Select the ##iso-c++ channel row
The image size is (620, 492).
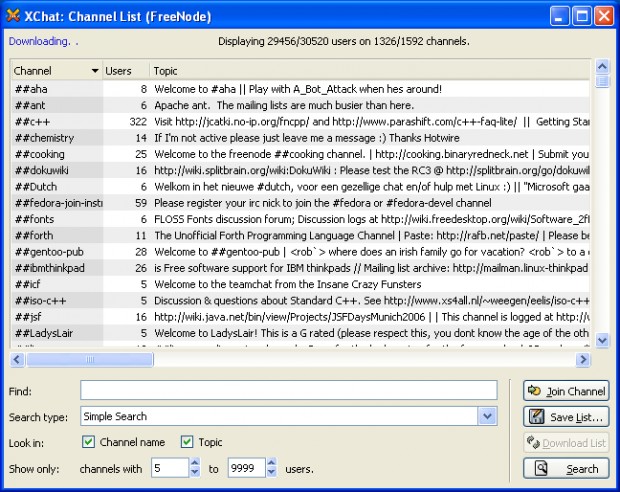coord(301,301)
